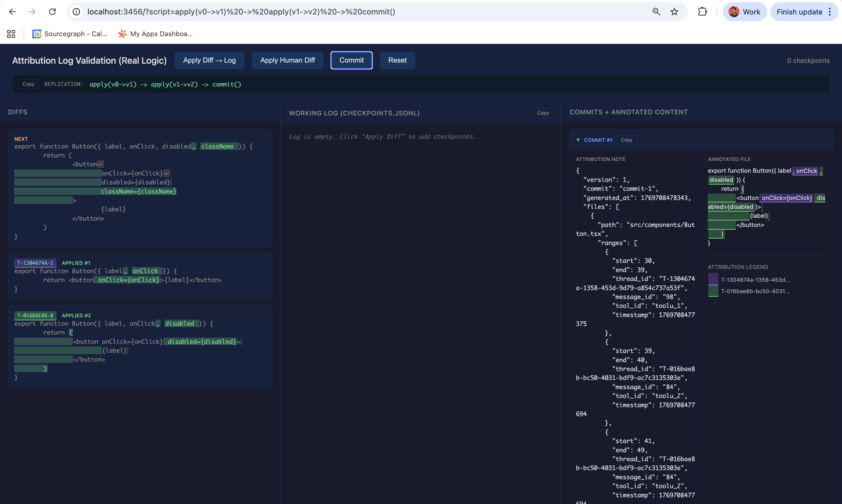Bookmark the page with the star icon
The image size is (842, 504).
coord(674,12)
